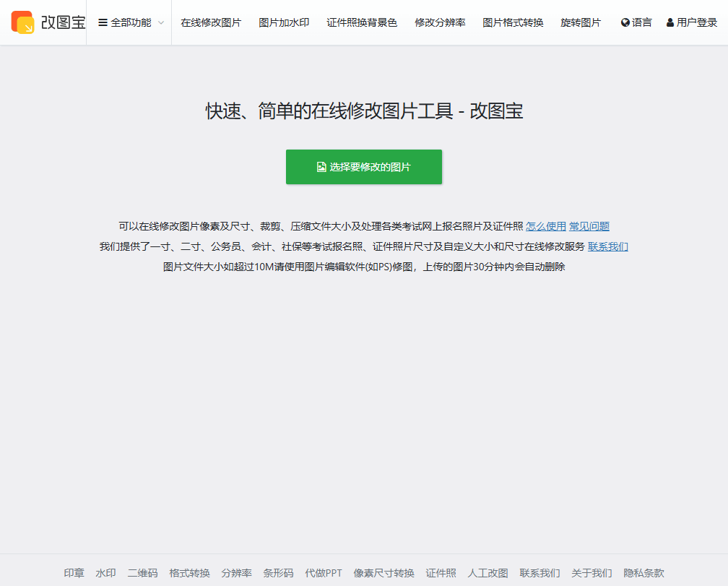Click the green 选择要修改的图片 button
Viewport: 728px width, 586px height.
pos(364,166)
